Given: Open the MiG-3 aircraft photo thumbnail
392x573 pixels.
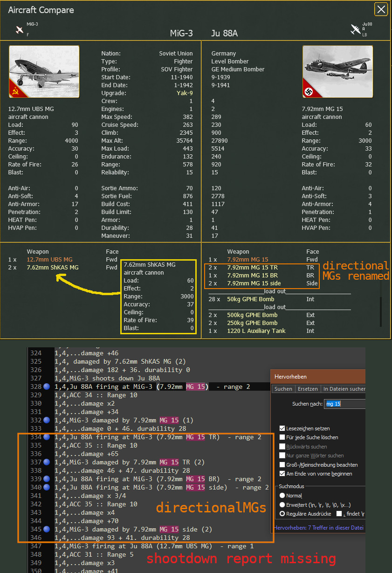Looking at the screenshot, I should [x=44, y=72].
